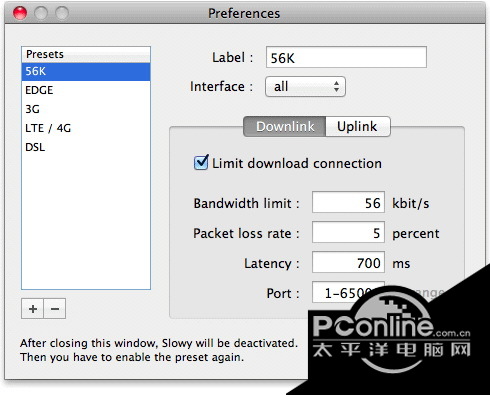Click the Port input field
This screenshot has height=395, width=490.
[x=348, y=292]
